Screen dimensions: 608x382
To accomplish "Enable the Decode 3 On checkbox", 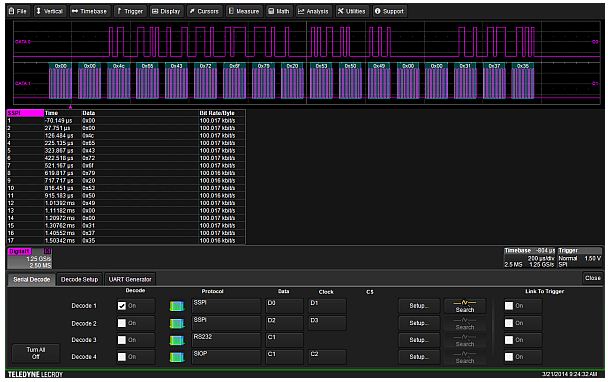I will [x=122, y=340].
